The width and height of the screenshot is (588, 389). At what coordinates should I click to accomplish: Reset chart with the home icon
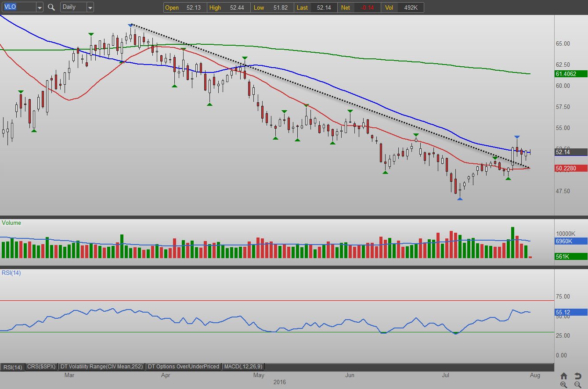[x=564, y=376]
